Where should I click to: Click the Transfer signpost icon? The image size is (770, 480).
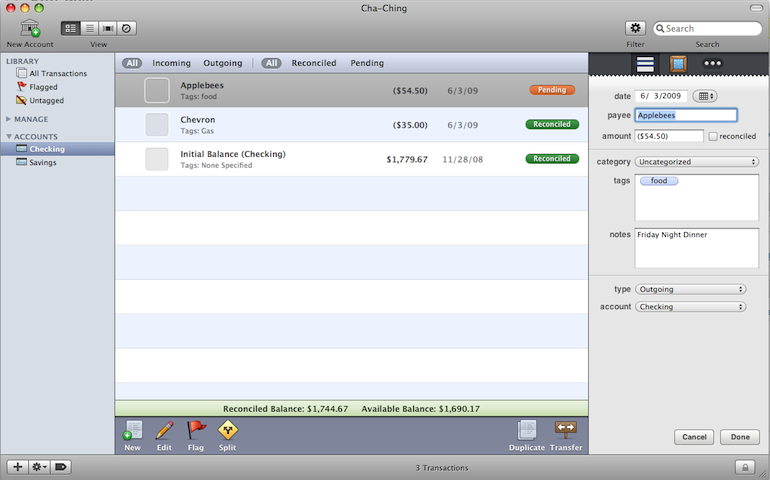click(566, 430)
